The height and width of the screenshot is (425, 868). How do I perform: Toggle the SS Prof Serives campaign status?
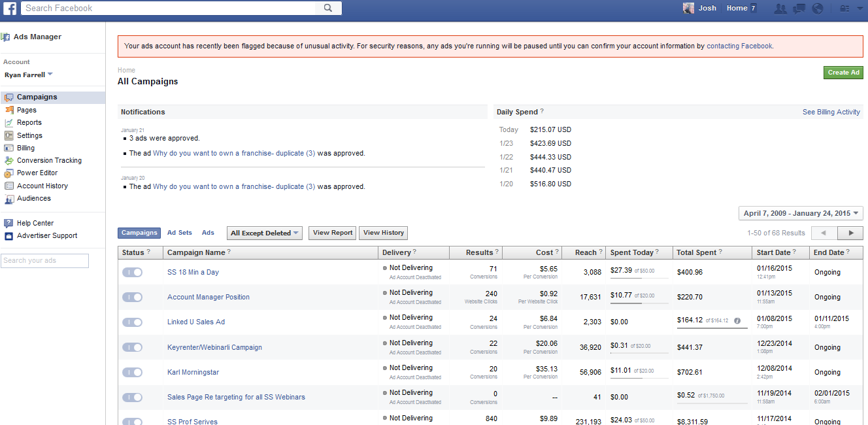132,422
